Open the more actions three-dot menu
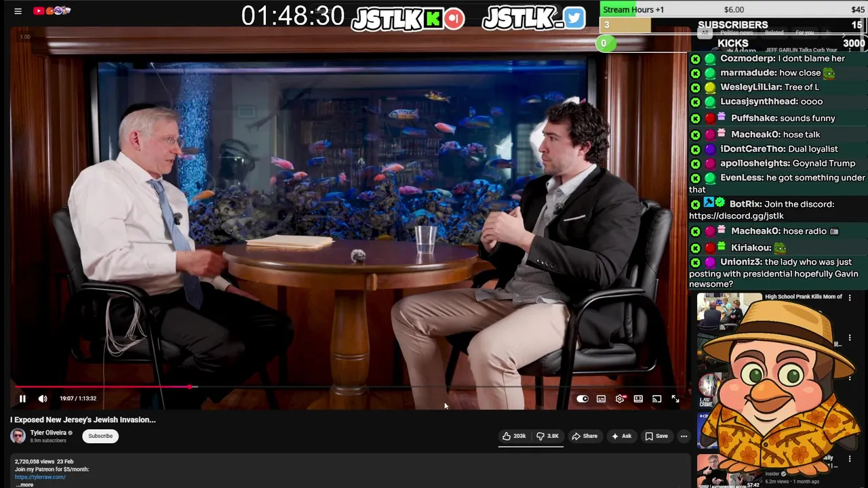This screenshot has height=488, width=868. click(x=684, y=436)
